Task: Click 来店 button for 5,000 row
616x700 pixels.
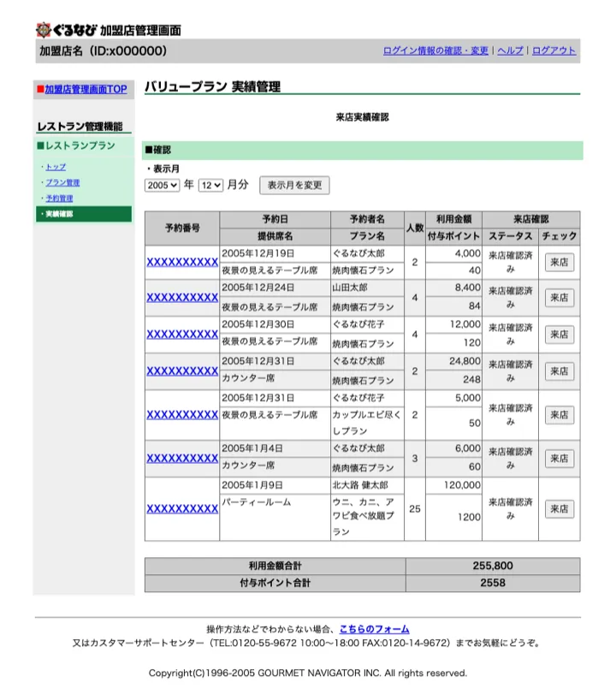Action: 560,415
